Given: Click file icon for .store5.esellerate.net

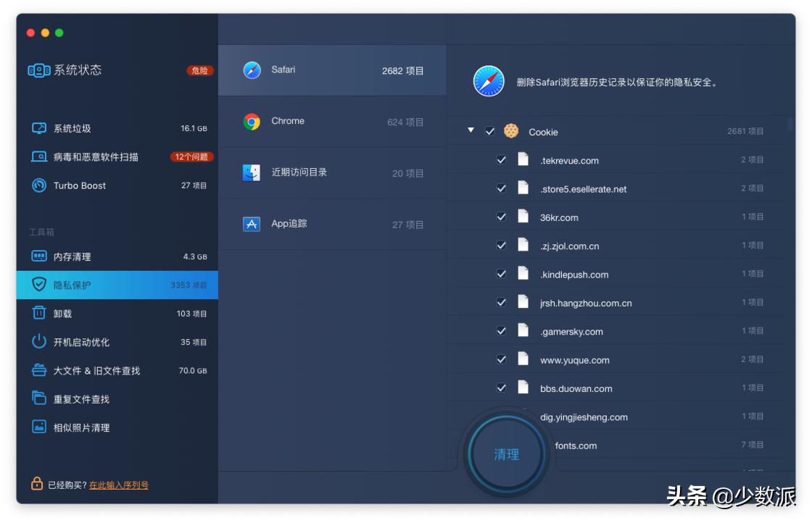Looking at the screenshot, I should 523,188.
